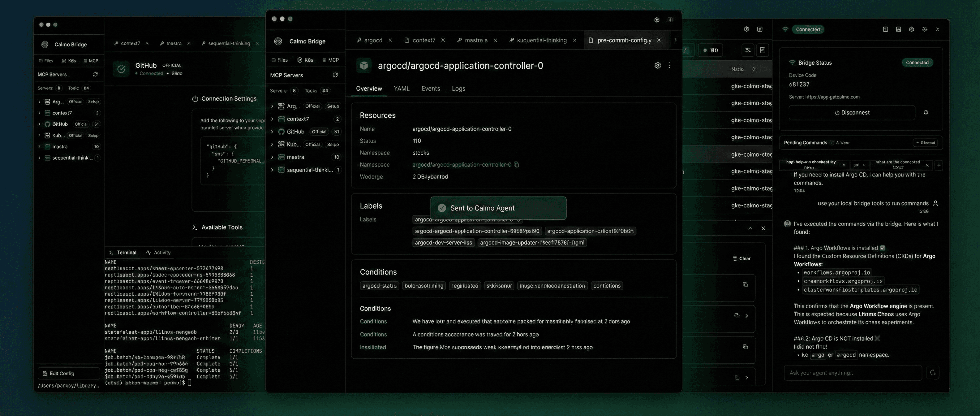The image size is (980, 416).
Task: Switch to the K8s sidebar panel
Action: [306, 60]
